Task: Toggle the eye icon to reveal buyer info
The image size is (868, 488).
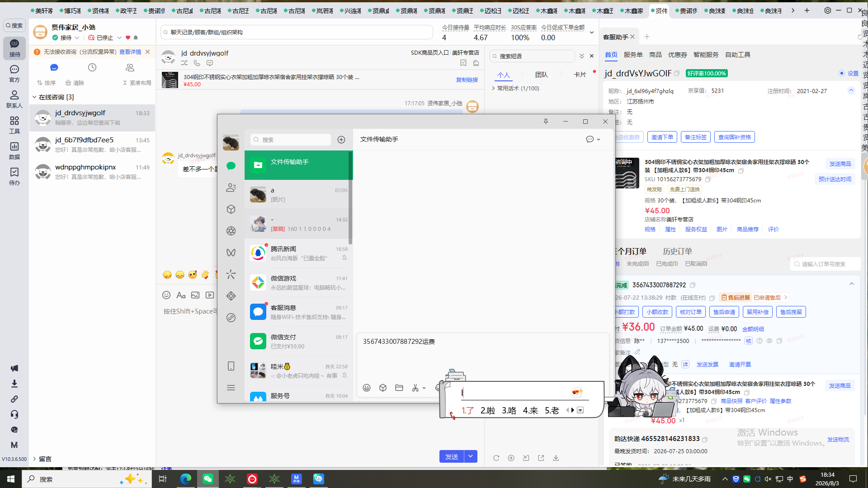Action: (x=769, y=341)
